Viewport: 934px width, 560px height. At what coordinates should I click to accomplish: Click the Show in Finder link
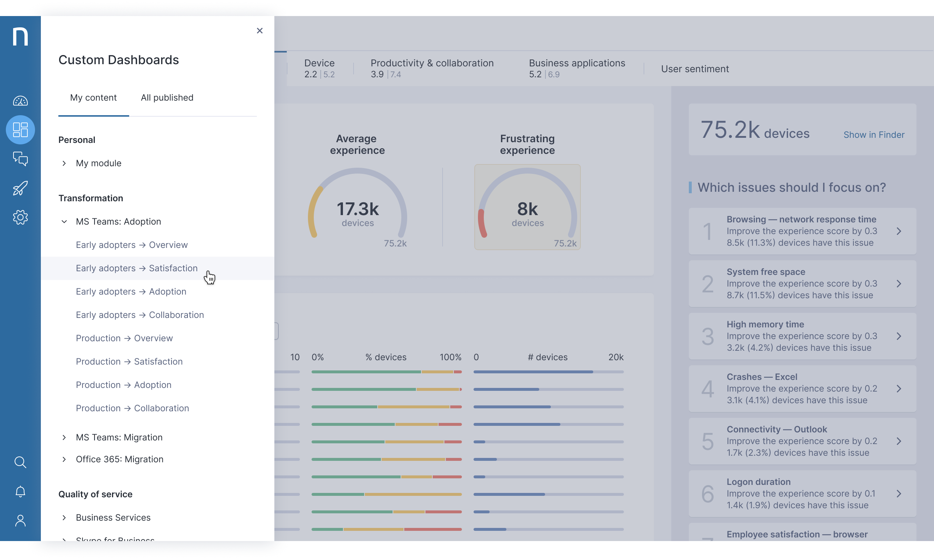pos(873,135)
